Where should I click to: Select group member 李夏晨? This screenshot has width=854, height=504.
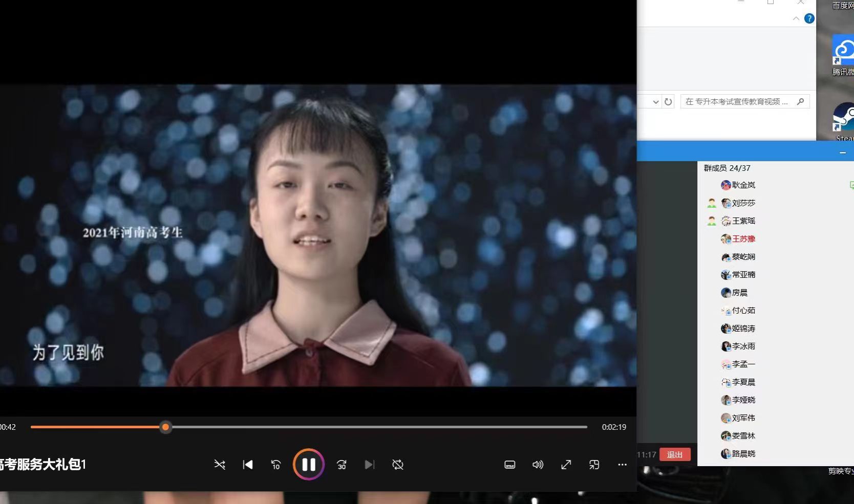coord(743,382)
